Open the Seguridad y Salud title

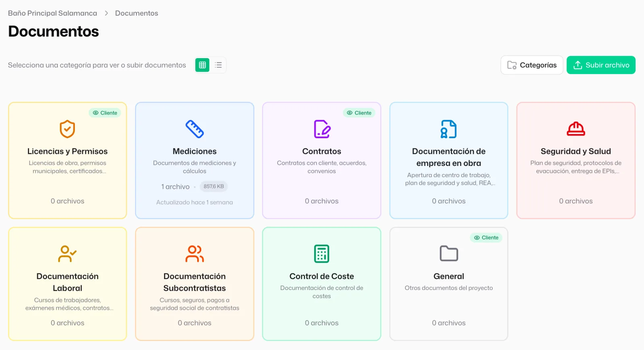coord(576,151)
